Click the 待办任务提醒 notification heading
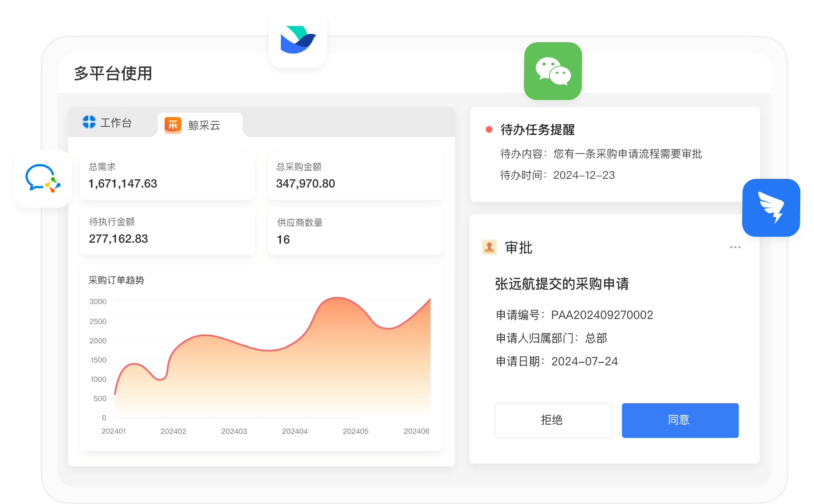Viewport: 814px width, 504px height. tap(537, 130)
